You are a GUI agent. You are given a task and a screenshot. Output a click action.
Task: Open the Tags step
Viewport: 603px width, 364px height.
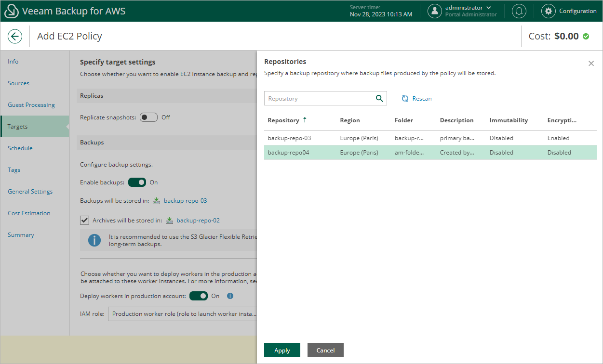[14, 170]
